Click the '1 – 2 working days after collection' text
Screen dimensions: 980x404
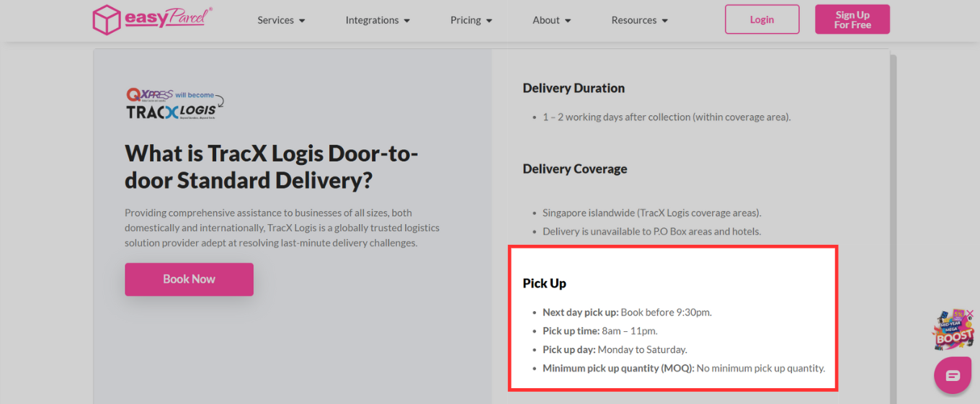pos(667,117)
